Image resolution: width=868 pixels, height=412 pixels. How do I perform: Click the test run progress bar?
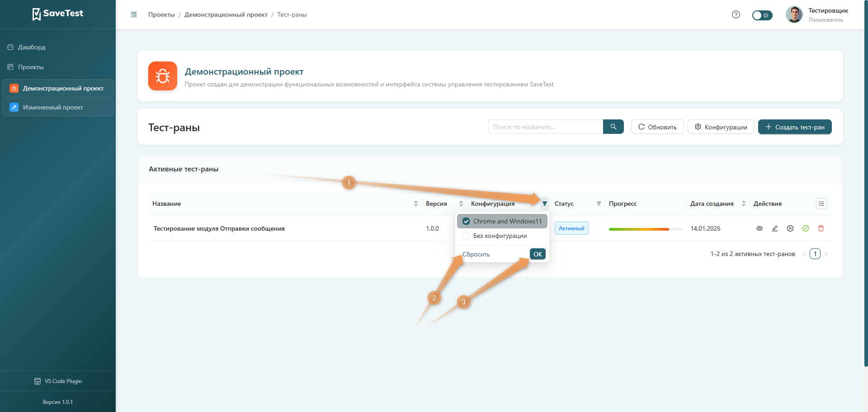point(645,229)
